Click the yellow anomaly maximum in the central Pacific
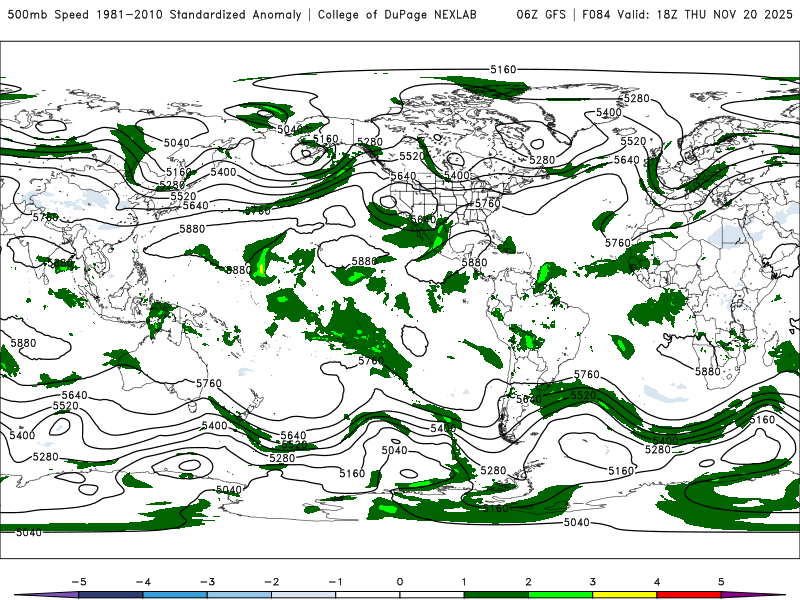 262,268
